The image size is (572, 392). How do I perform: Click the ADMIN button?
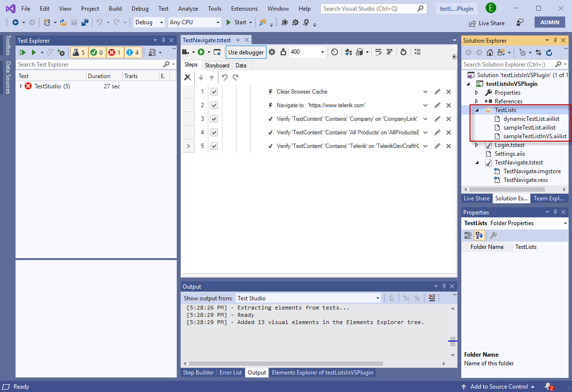pos(550,23)
